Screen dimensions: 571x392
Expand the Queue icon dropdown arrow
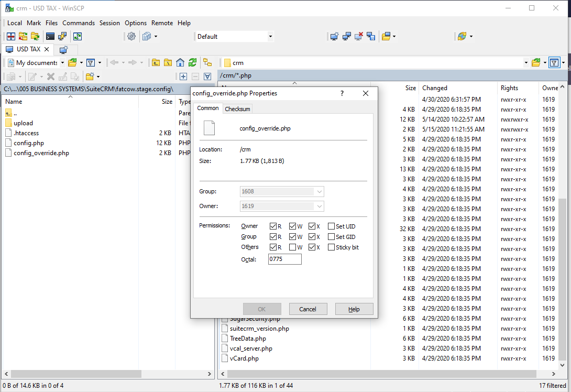pyautogui.click(x=156, y=37)
